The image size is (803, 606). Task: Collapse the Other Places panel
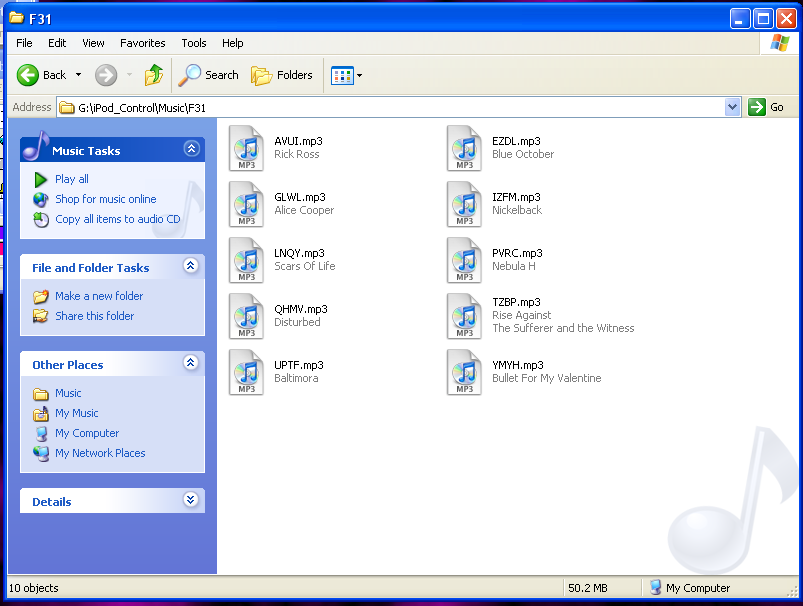(x=191, y=362)
